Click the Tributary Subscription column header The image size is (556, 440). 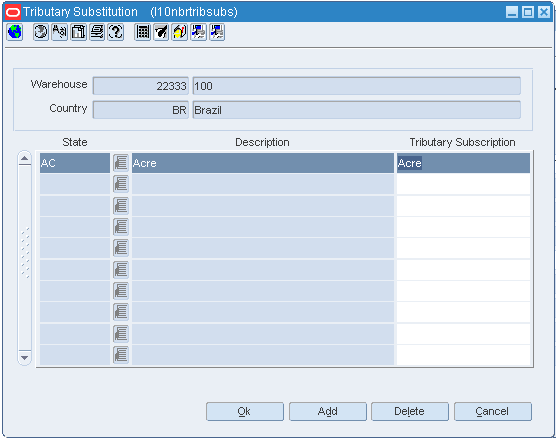click(462, 142)
